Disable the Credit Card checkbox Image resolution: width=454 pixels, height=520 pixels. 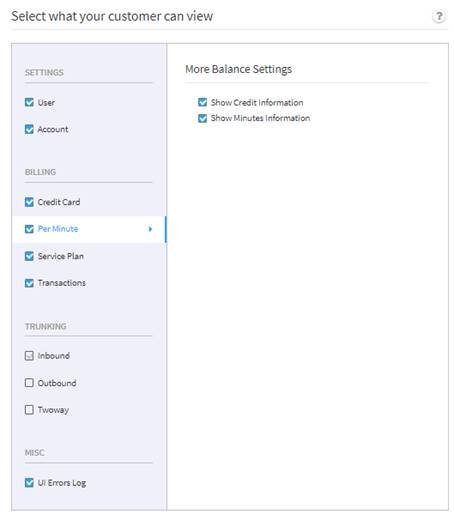click(29, 202)
